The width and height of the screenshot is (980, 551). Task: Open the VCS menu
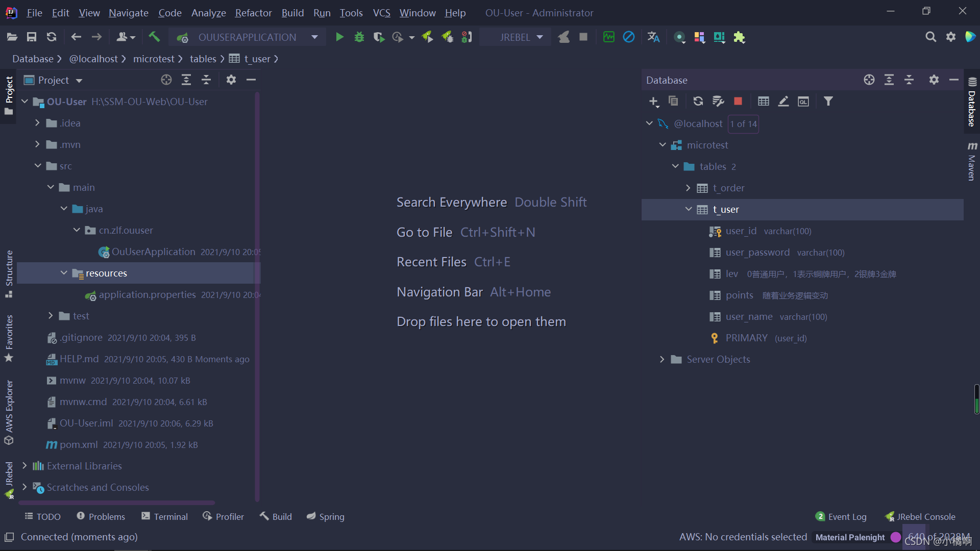tap(381, 12)
